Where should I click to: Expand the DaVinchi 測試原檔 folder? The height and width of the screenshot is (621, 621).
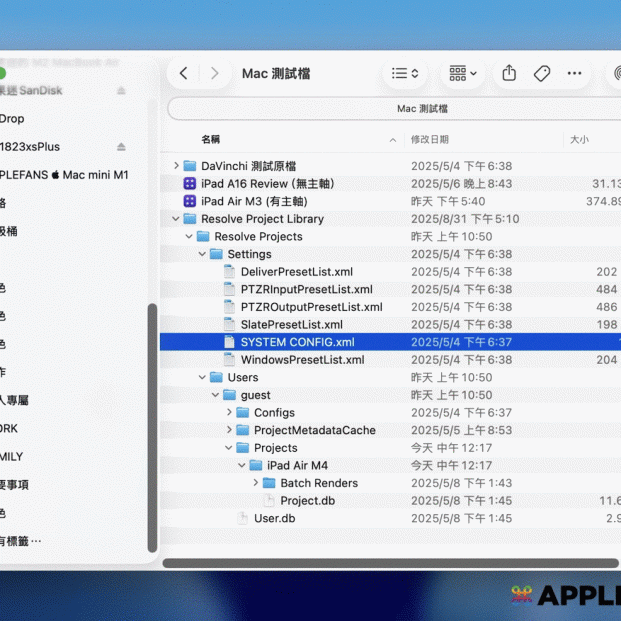tap(176, 166)
